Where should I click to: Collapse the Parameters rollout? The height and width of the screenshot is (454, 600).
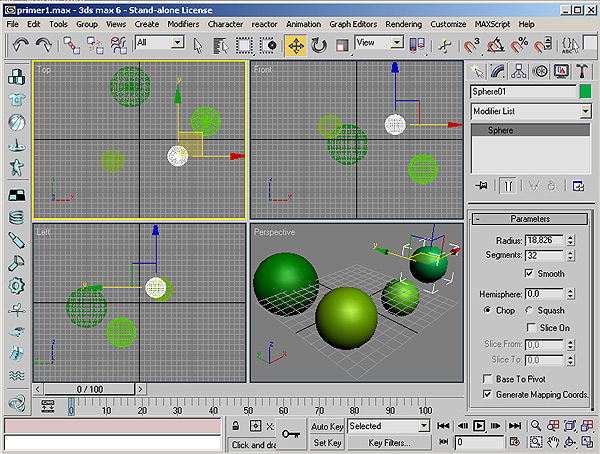pyautogui.click(x=530, y=219)
